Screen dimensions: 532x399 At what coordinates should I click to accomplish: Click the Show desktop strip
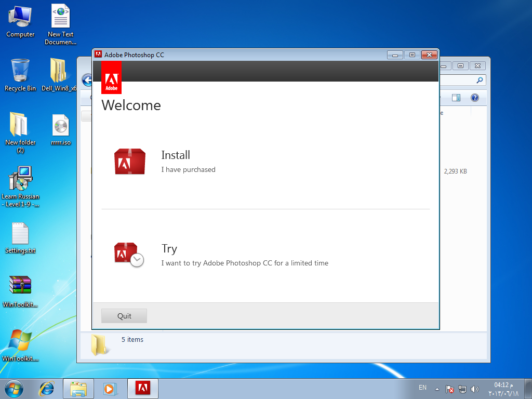pos(528,389)
